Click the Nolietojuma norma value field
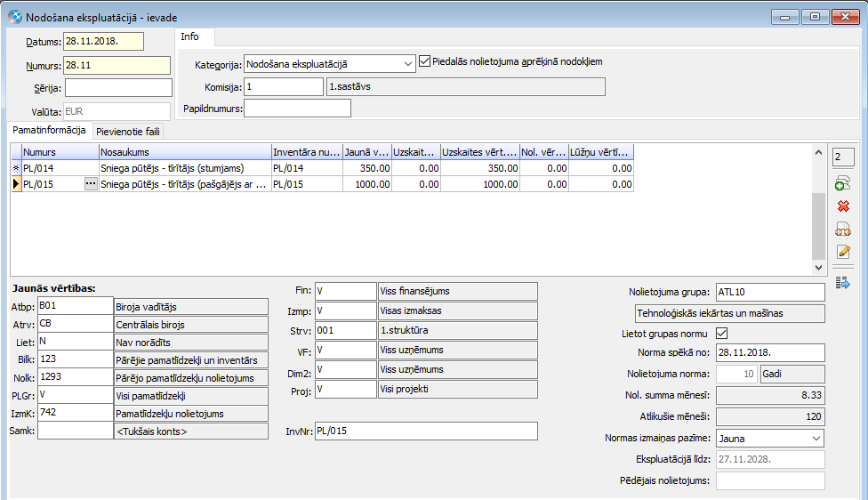 pyautogui.click(x=736, y=375)
